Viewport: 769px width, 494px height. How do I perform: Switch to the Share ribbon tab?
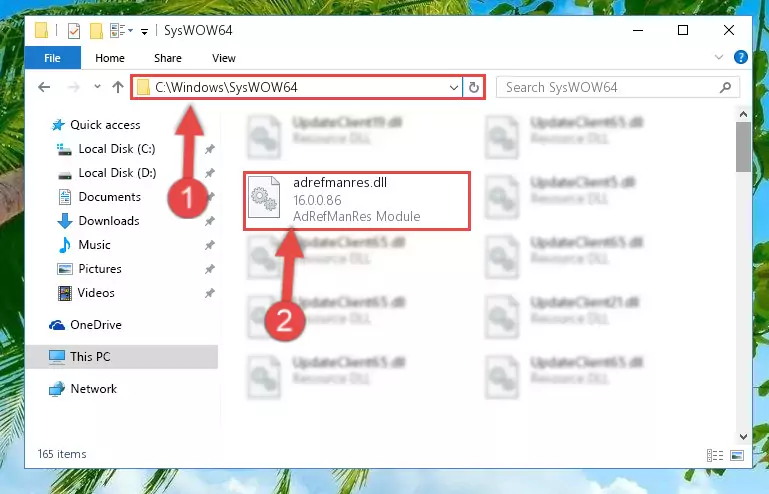[168, 58]
